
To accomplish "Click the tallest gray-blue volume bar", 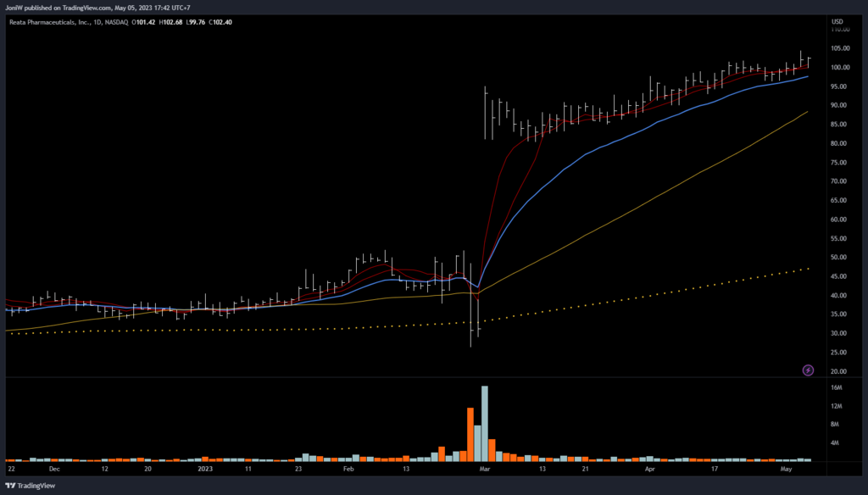I will (485, 424).
